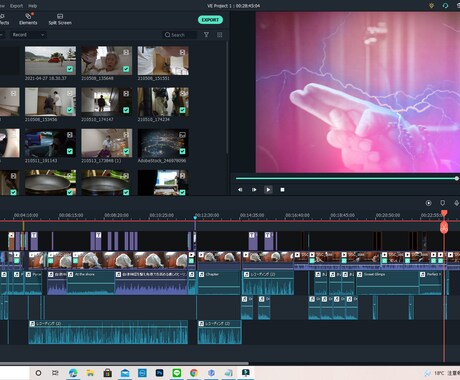Open Google Chrome from the taskbar
460x380 pixels.
click(x=194, y=373)
